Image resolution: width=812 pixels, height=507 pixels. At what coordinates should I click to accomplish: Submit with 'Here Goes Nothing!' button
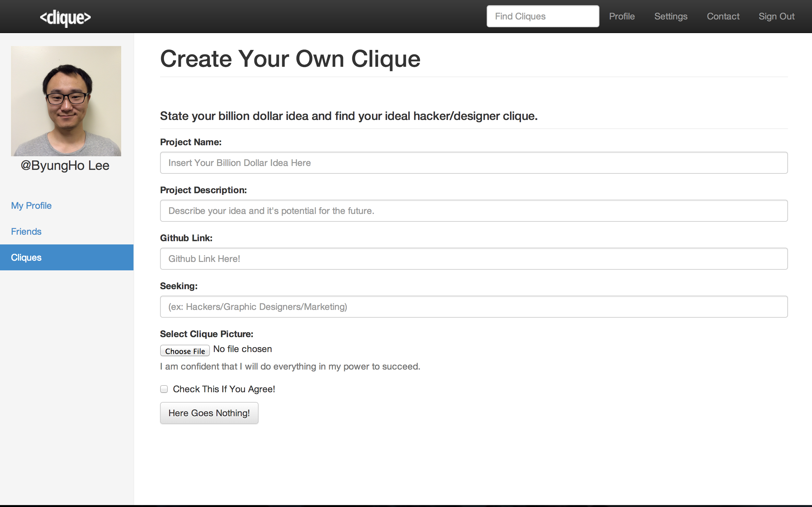click(209, 413)
